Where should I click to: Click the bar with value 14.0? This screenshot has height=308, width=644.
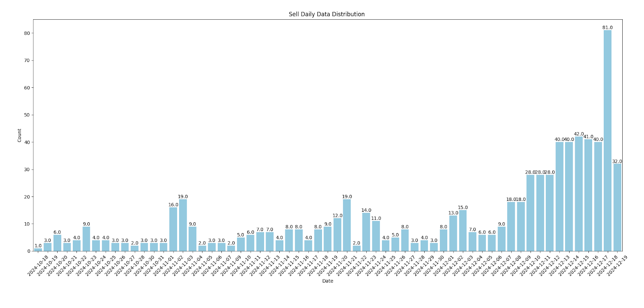click(x=366, y=232)
